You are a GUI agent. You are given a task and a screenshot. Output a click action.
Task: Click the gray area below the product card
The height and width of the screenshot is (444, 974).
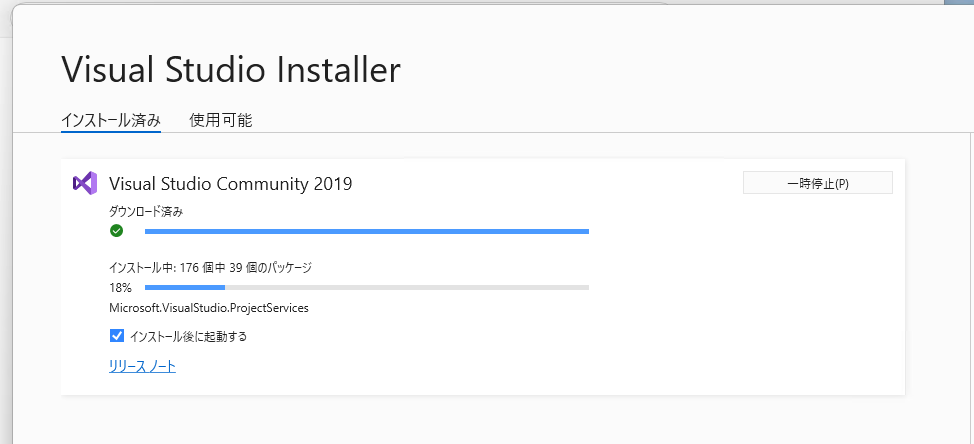point(480,420)
